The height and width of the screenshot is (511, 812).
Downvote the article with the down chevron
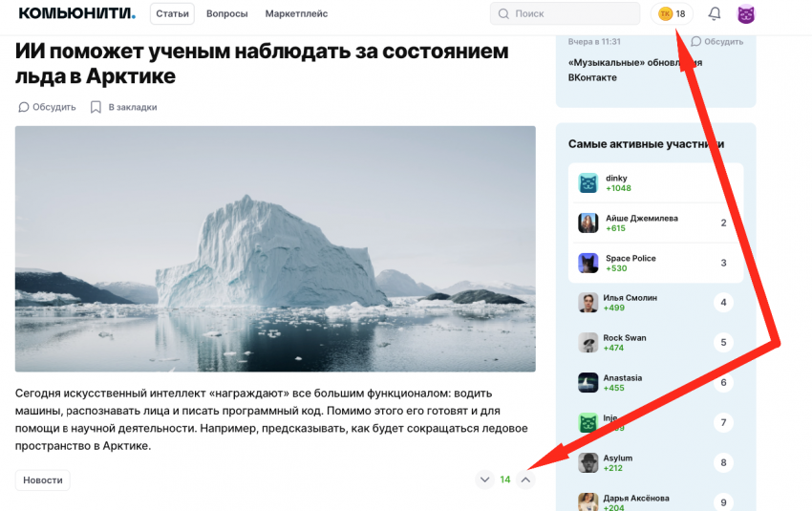click(x=484, y=479)
